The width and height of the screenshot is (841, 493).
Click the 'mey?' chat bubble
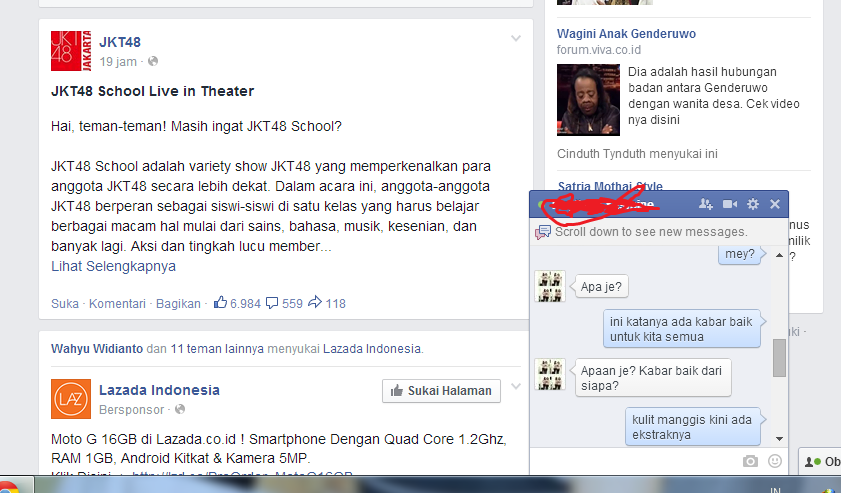tap(740, 254)
